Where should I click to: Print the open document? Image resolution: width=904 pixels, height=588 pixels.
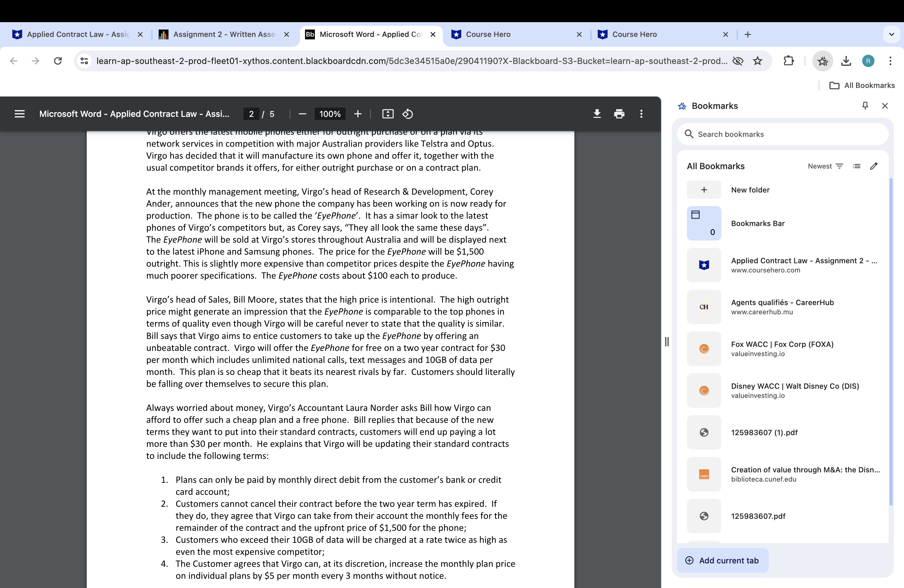(620, 113)
